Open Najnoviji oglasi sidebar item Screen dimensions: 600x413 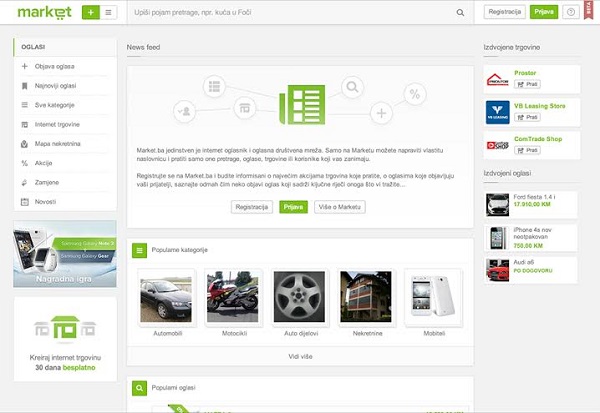pyautogui.click(x=65, y=86)
